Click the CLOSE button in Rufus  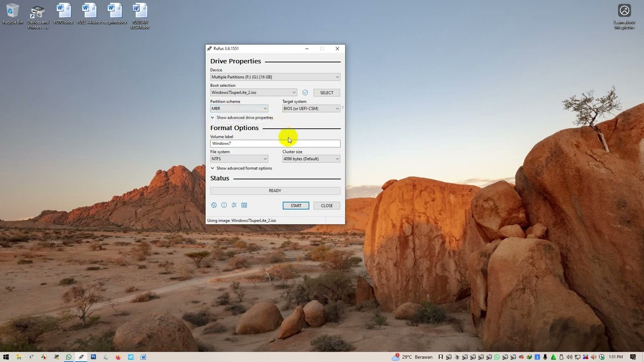pyautogui.click(x=327, y=206)
